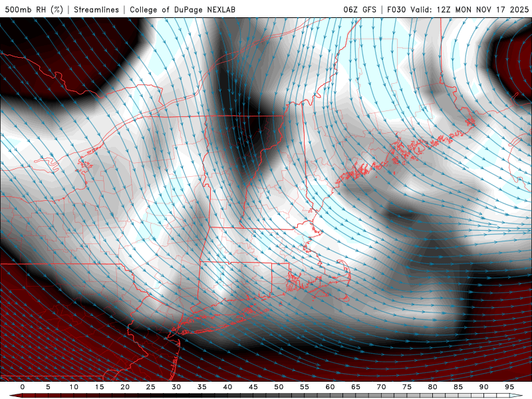Click the '25' label on the color scale

151,387
